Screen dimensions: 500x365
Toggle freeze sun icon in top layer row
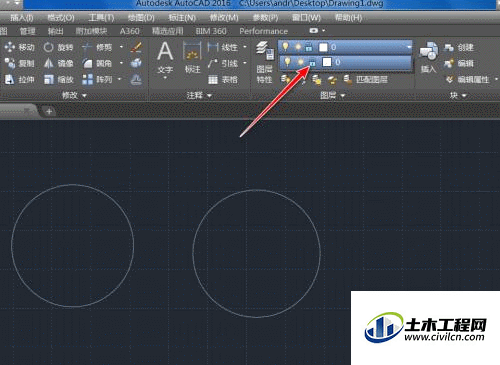click(298, 47)
